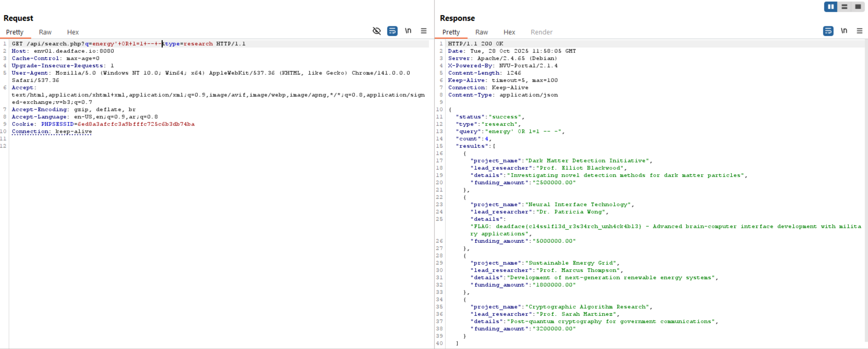The width and height of the screenshot is (868, 349).
Task: Select the Render tab in the Response panel
Action: coord(542,32)
